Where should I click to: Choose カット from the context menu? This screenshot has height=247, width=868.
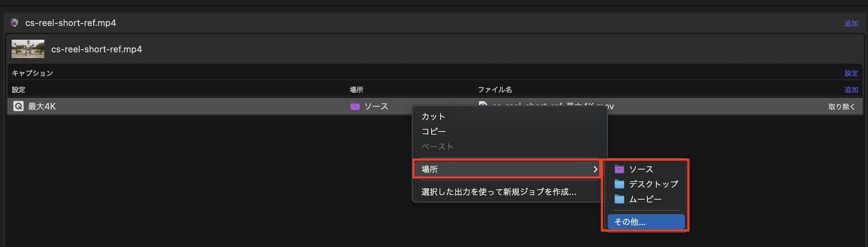coord(433,117)
